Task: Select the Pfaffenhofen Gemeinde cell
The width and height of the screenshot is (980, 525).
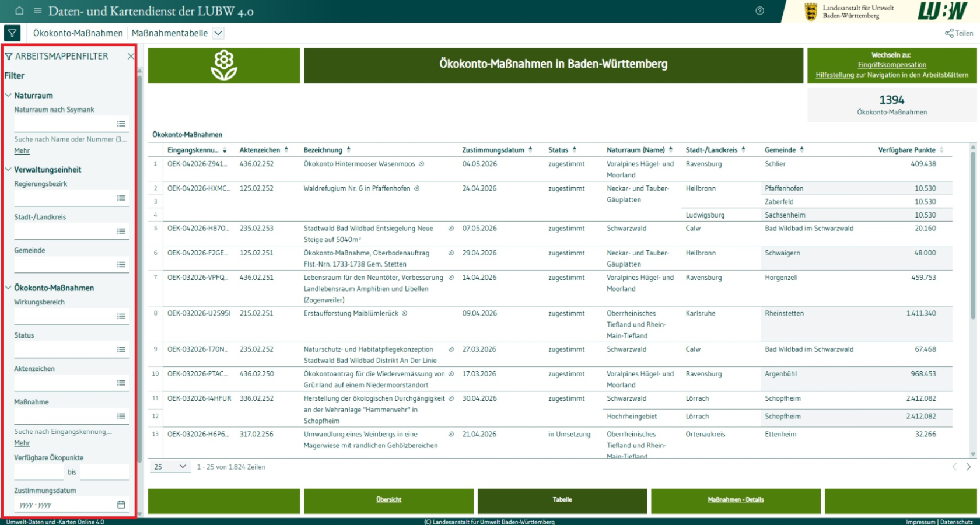Action: coord(784,188)
